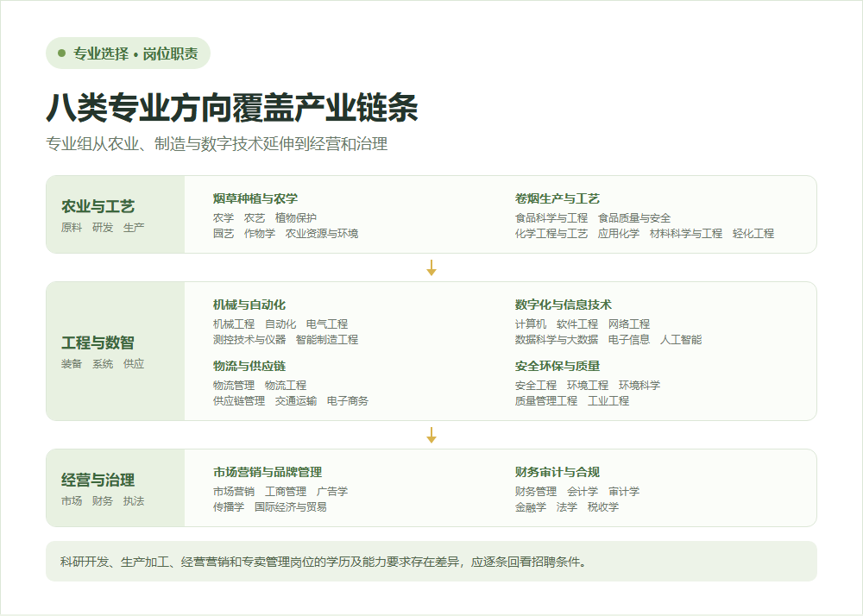Click the 税收学 major item
The image size is (863, 616).
[x=603, y=507]
